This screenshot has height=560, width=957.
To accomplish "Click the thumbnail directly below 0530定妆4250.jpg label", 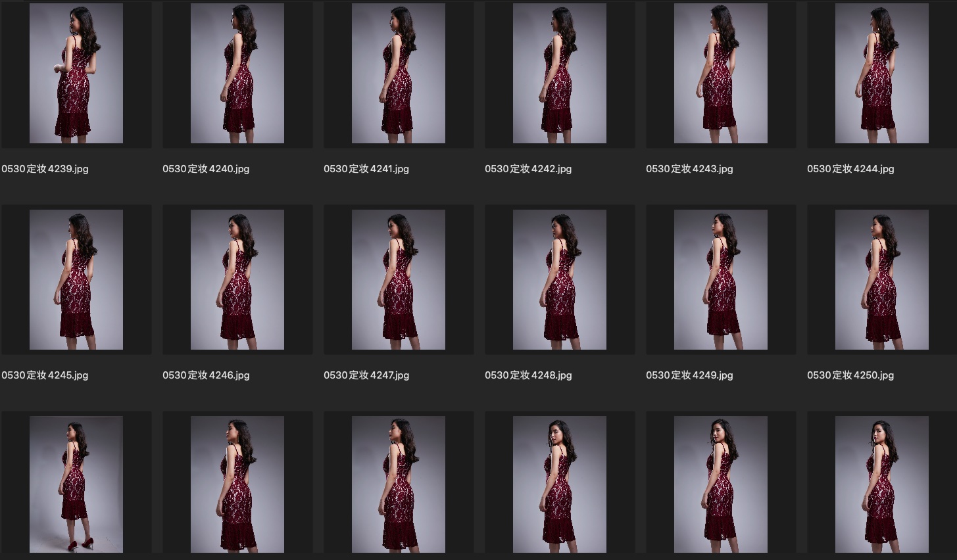I will click(882, 484).
